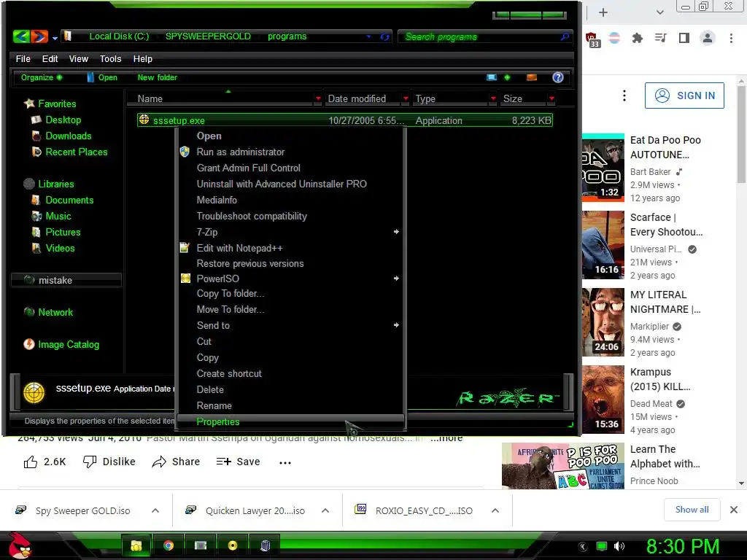Screen dimensions: 747x560
Task: Open recent locations dropdown next to Forward arrow
Action: (x=55, y=38)
